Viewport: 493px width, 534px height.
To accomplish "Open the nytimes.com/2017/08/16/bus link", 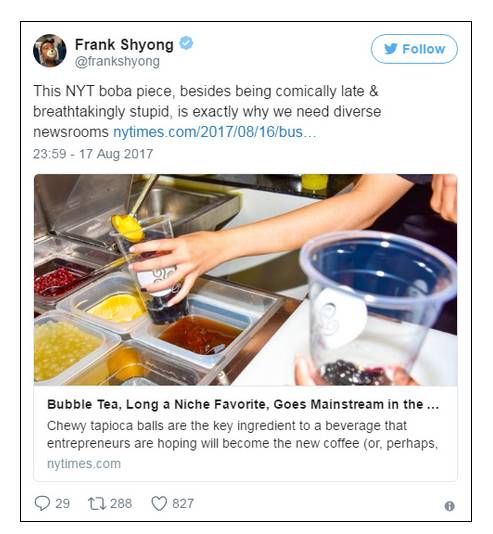I will [x=214, y=132].
